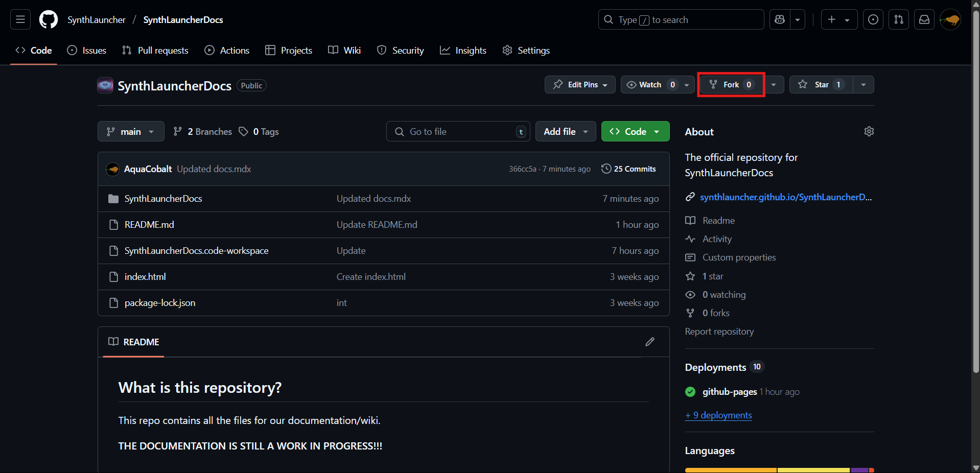The height and width of the screenshot is (473, 980).
Task: Switch to the Issues tab
Action: pyautogui.click(x=87, y=50)
